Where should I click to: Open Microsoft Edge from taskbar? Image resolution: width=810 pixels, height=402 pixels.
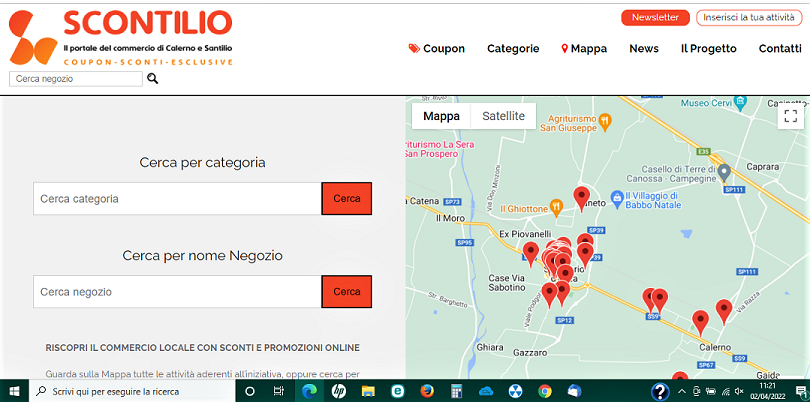(x=309, y=391)
